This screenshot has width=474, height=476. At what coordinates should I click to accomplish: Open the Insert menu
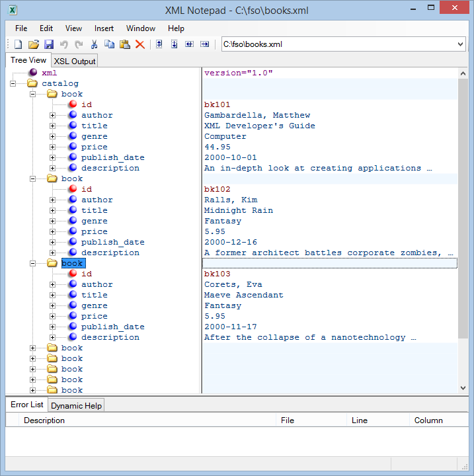[104, 28]
